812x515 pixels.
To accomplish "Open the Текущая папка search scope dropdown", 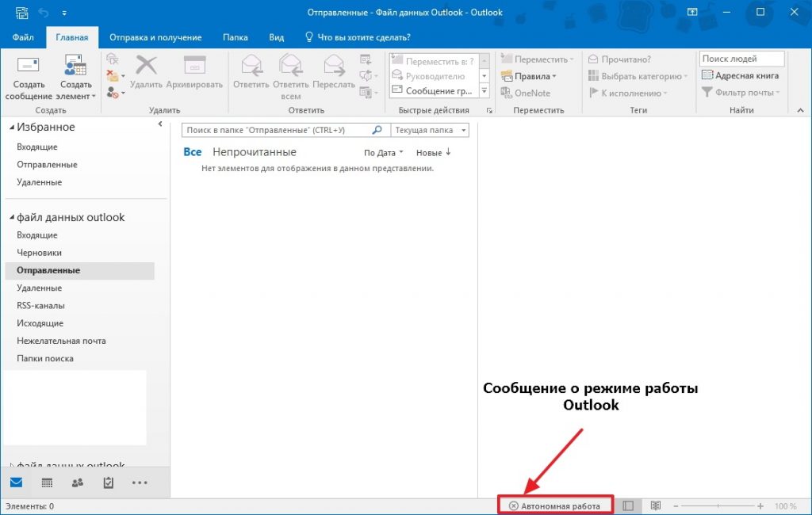I will pyautogui.click(x=431, y=130).
